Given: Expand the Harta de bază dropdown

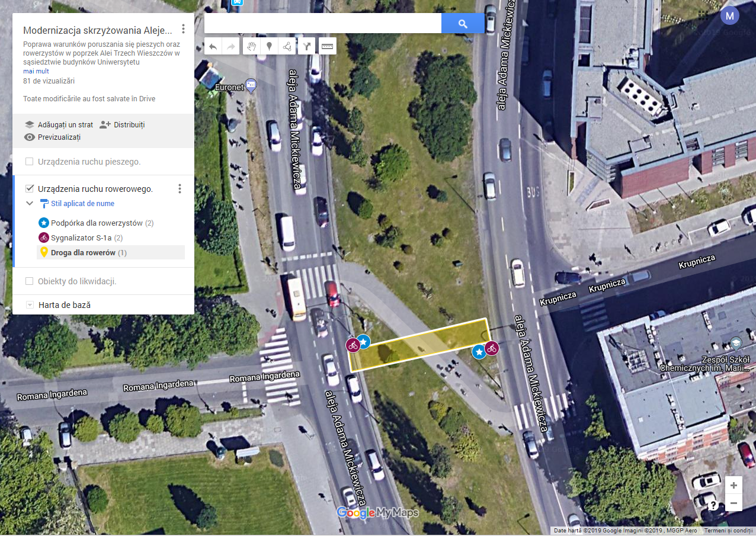Looking at the screenshot, I should tap(30, 305).
